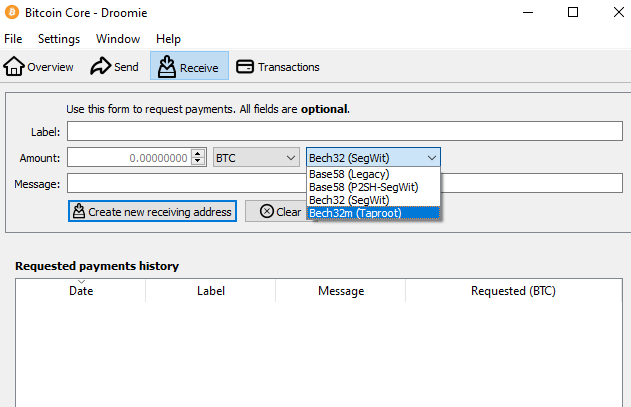
Task: Maximize the Bitcoin Core window
Action: coord(573,12)
